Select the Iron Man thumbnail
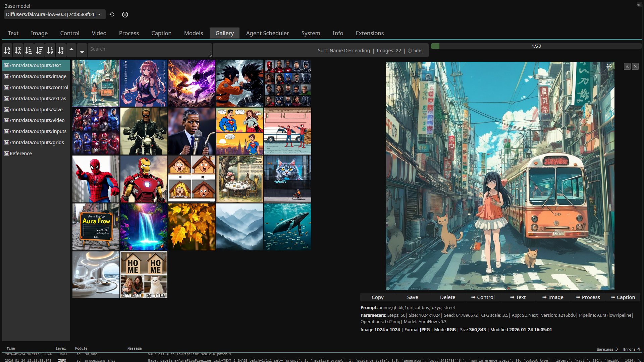Screen dimensions: 644x362 click(144, 179)
